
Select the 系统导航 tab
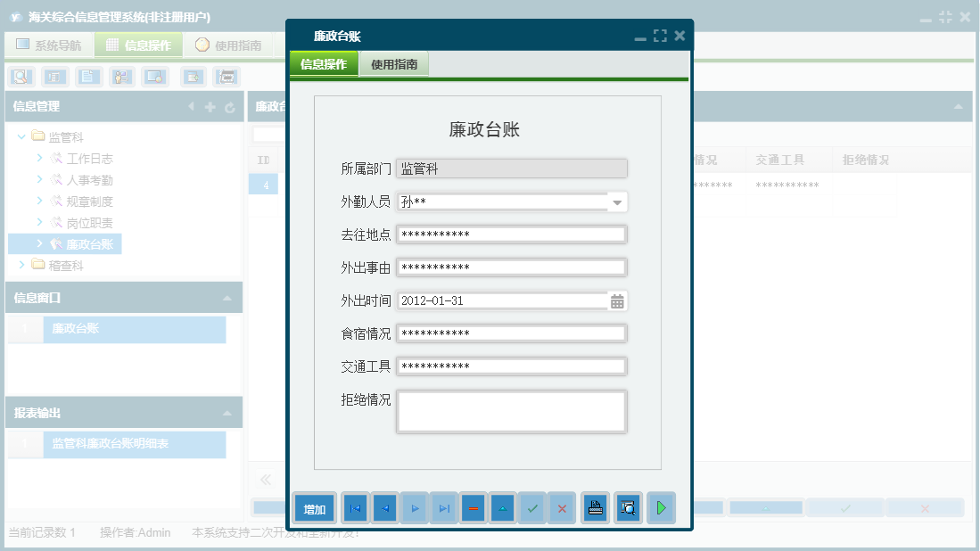(x=49, y=44)
